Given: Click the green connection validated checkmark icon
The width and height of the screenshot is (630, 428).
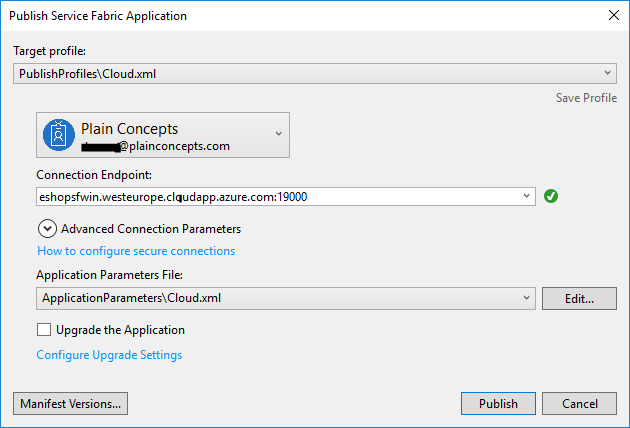Looking at the screenshot, I should [x=551, y=196].
